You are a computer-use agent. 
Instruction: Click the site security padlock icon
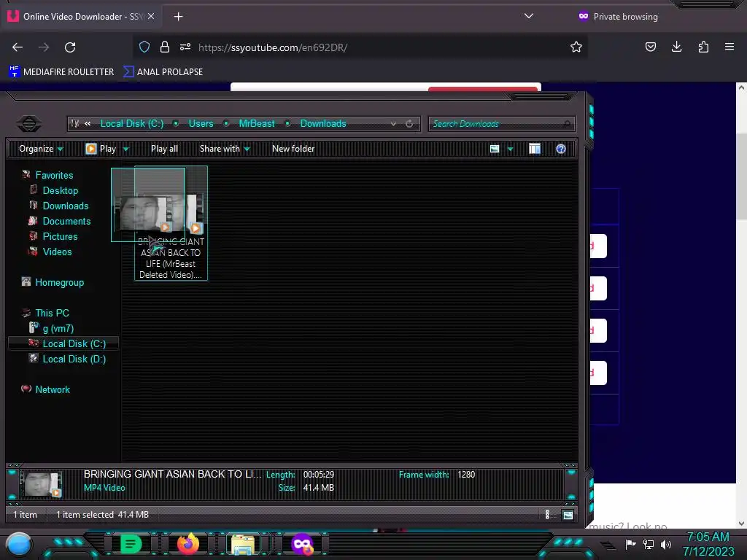(x=165, y=47)
